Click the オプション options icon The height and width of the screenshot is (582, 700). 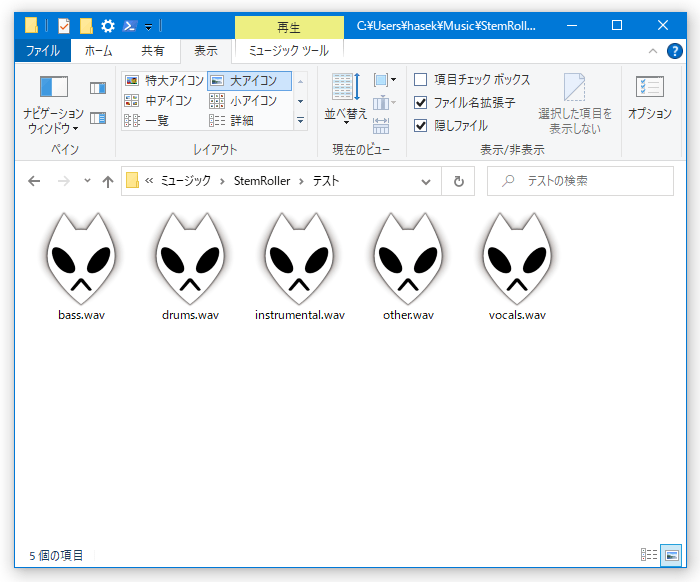pos(650,87)
